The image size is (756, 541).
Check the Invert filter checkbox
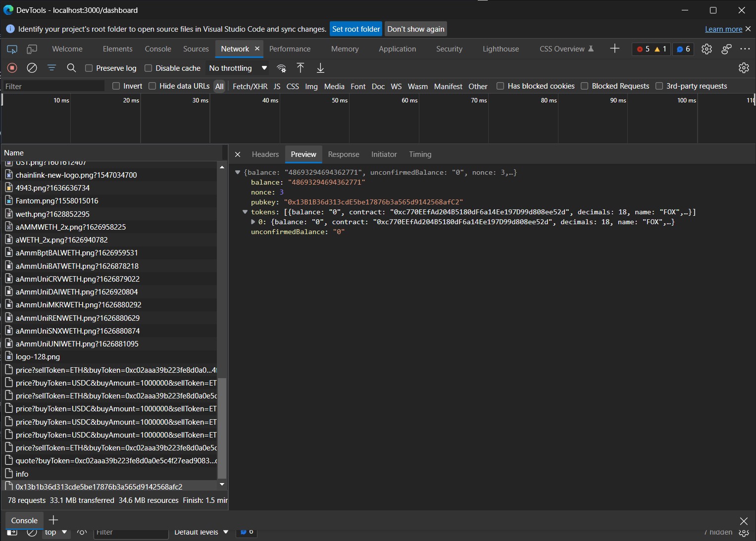[x=115, y=86]
